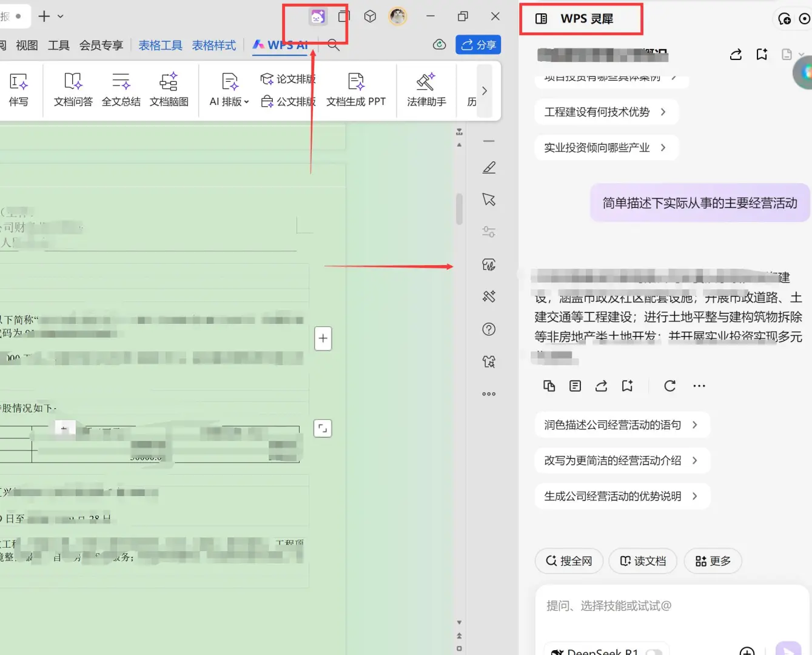Open the 工具 menu
Viewport: 812px width, 655px height.
(58, 45)
